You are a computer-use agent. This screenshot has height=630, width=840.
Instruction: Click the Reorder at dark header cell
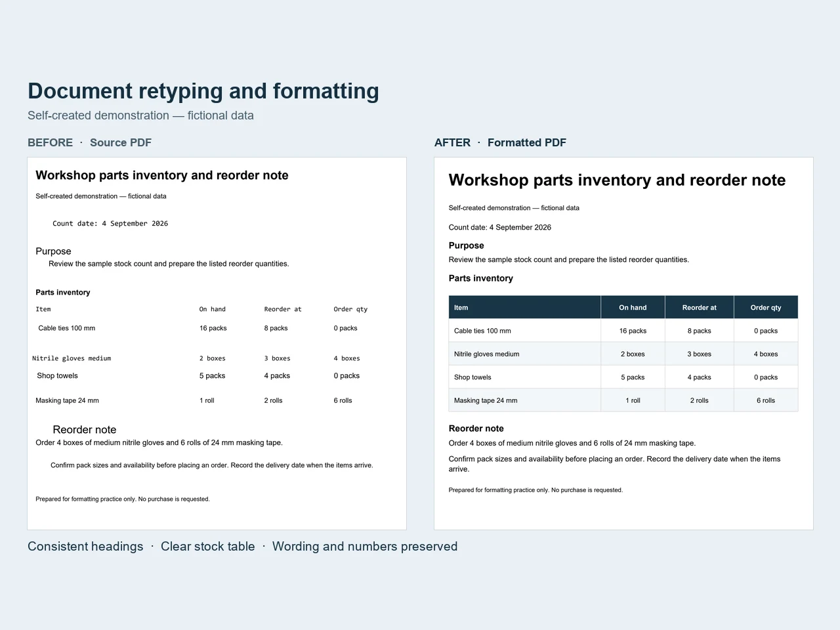pos(699,307)
